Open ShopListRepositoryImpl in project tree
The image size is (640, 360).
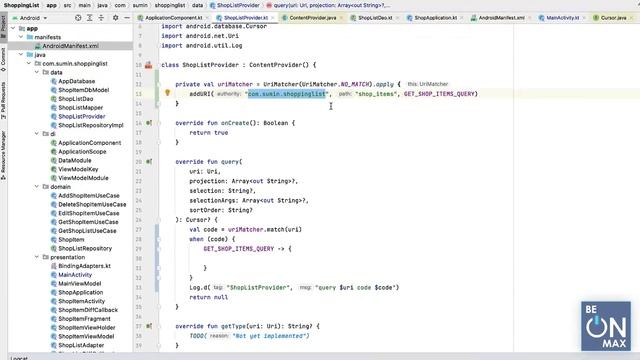(91, 125)
